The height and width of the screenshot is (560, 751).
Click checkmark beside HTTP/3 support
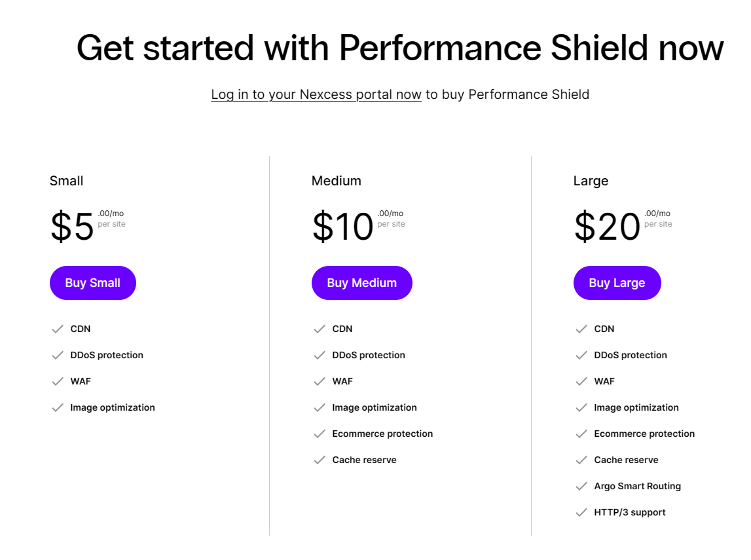(x=581, y=512)
